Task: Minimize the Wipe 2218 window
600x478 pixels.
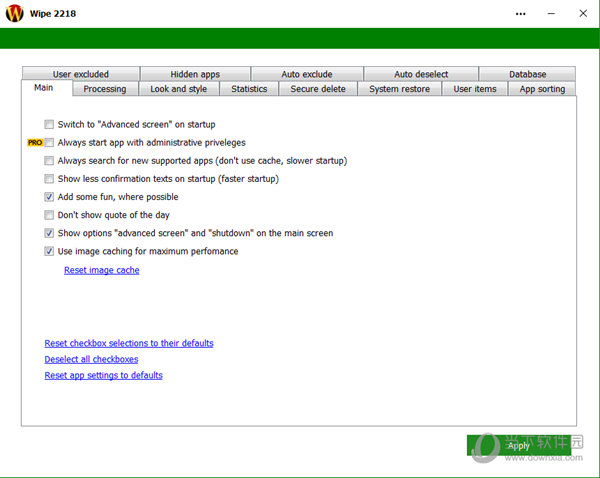Action: tap(551, 14)
